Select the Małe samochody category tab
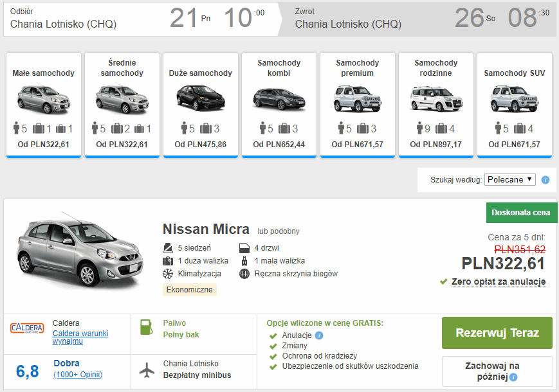The height and width of the screenshot is (392, 559). click(x=44, y=104)
